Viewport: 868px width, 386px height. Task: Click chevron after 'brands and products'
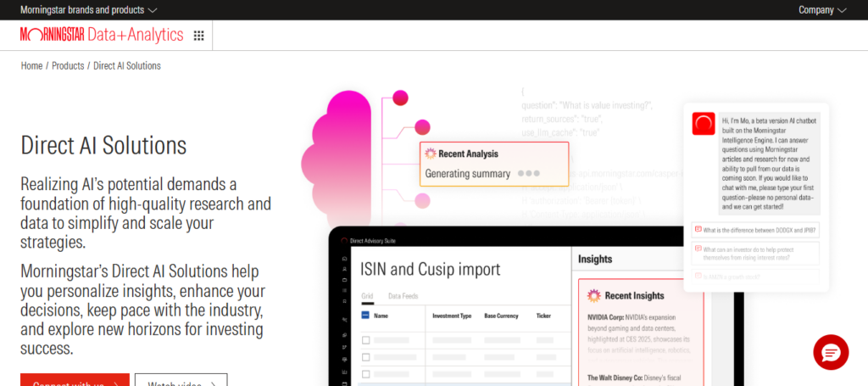[x=153, y=10]
